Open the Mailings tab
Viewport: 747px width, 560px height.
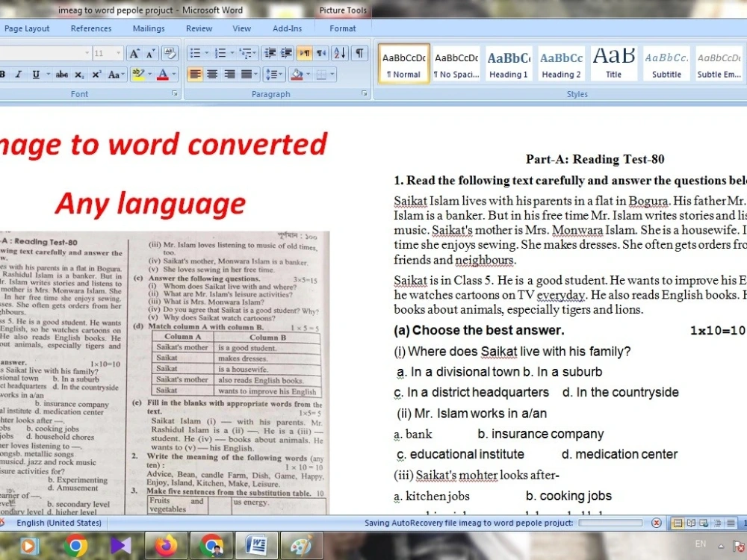pyautogui.click(x=149, y=28)
